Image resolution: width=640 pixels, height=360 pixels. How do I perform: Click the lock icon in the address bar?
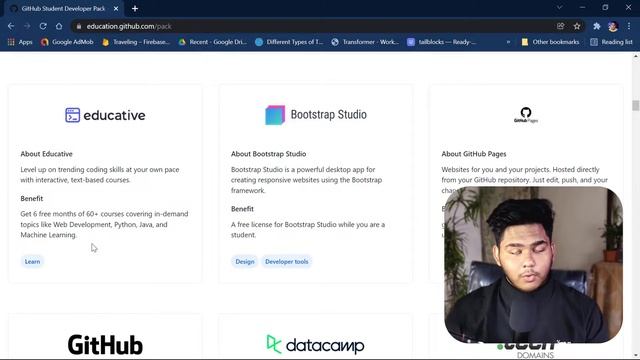coord(79,26)
